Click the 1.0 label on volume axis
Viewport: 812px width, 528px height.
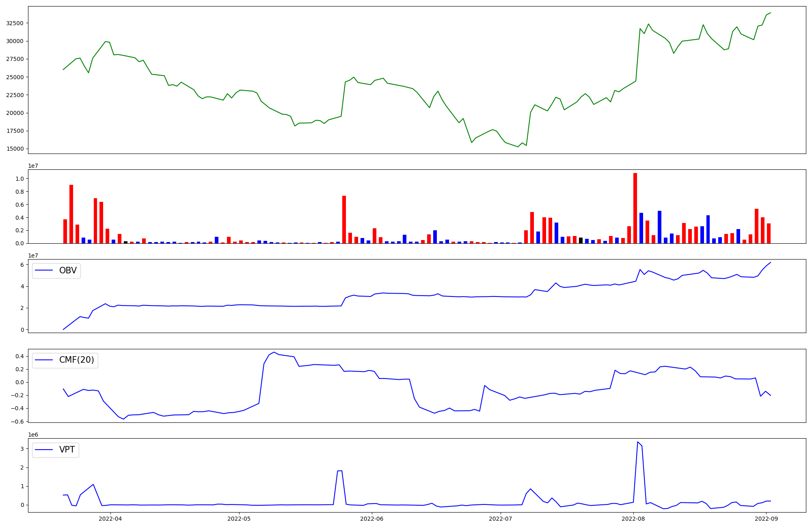click(19, 179)
